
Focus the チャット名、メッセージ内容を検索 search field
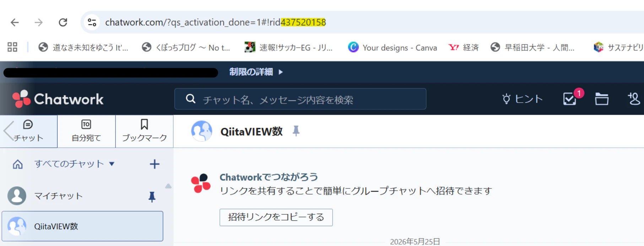(300, 99)
